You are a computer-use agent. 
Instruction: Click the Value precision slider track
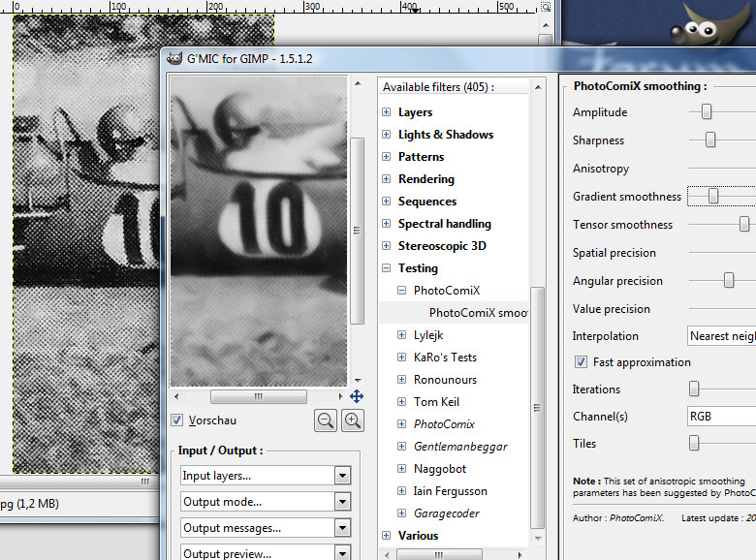pyautogui.click(x=722, y=308)
